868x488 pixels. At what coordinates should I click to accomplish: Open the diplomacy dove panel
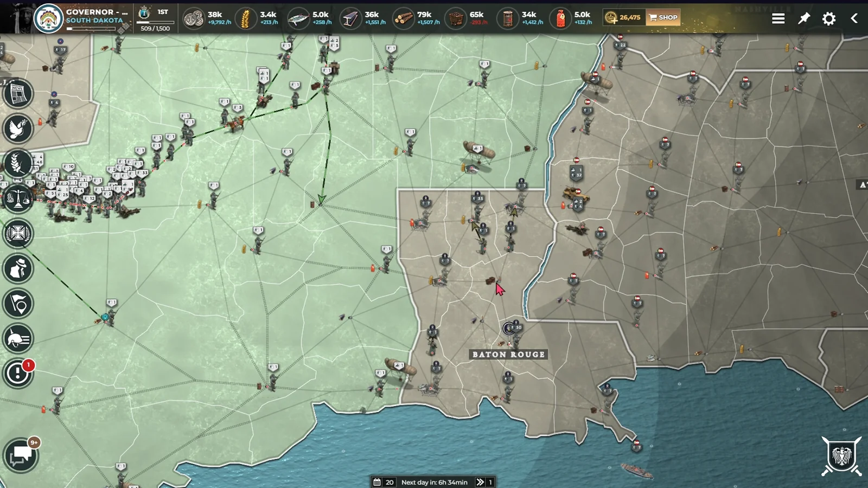tap(18, 129)
